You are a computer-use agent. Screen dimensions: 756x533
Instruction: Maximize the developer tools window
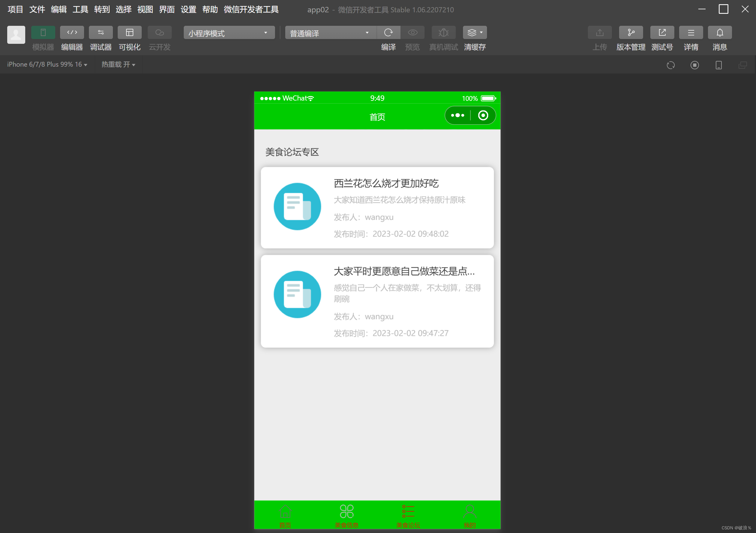pyautogui.click(x=723, y=9)
